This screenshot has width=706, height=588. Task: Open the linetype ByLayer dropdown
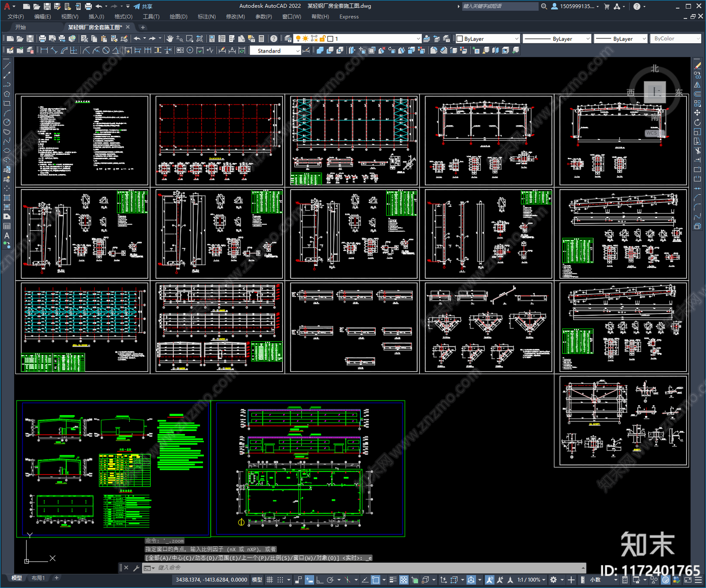click(x=557, y=39)
